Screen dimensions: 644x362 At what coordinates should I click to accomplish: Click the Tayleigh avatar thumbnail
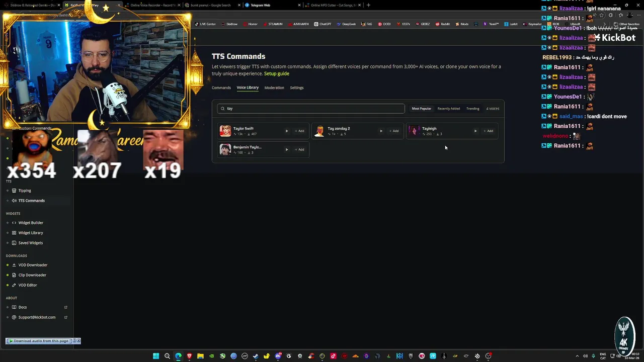tap(414, 131)
